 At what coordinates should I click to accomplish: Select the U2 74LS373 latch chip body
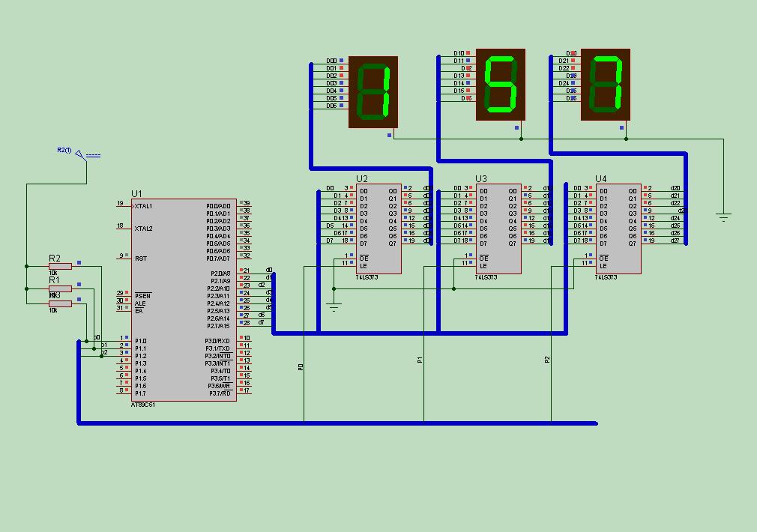coord(379,229)
